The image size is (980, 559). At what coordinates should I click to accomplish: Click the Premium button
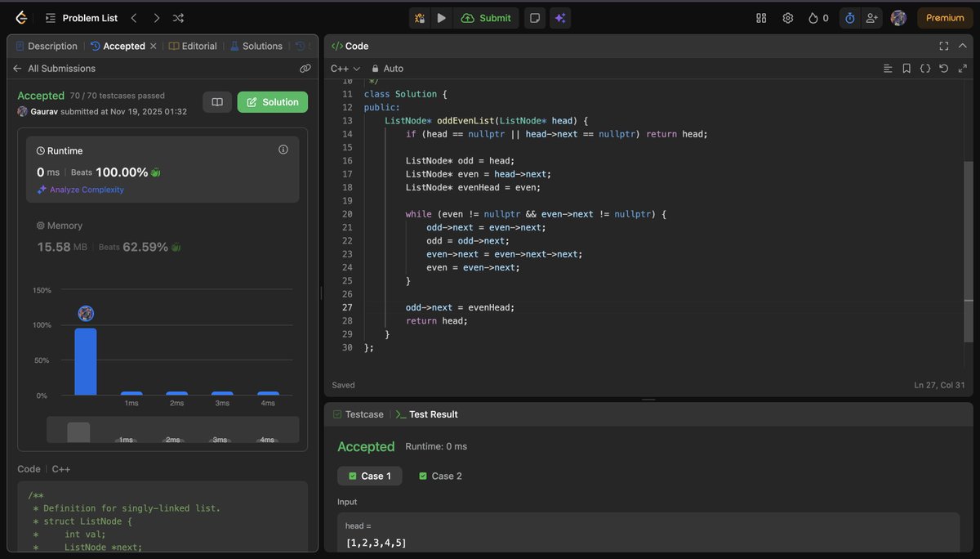[945, 18]
